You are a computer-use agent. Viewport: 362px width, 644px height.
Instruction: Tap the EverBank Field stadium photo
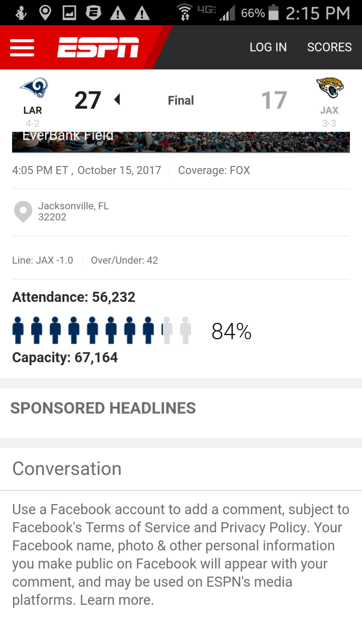[181, 142]
